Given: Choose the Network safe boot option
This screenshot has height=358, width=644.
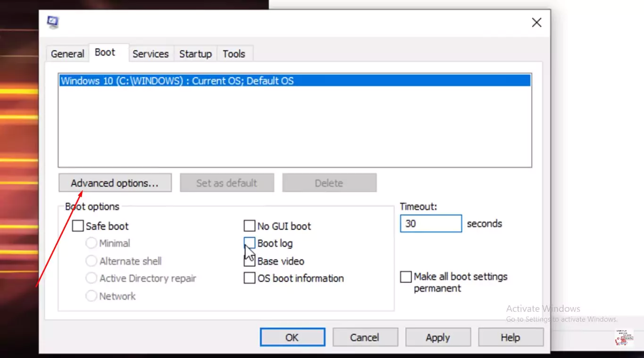Looking at the screenshot, I should 91,296.
